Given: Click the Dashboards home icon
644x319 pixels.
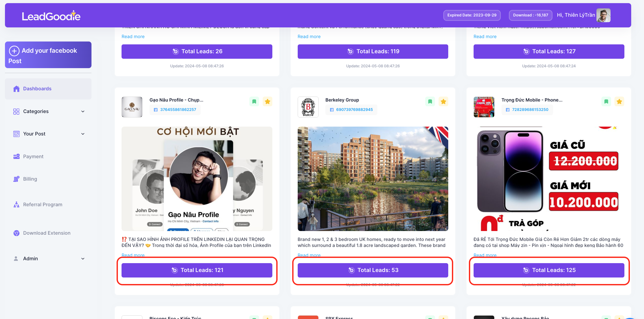Looking at the screenshot, I should coord(16,89).
